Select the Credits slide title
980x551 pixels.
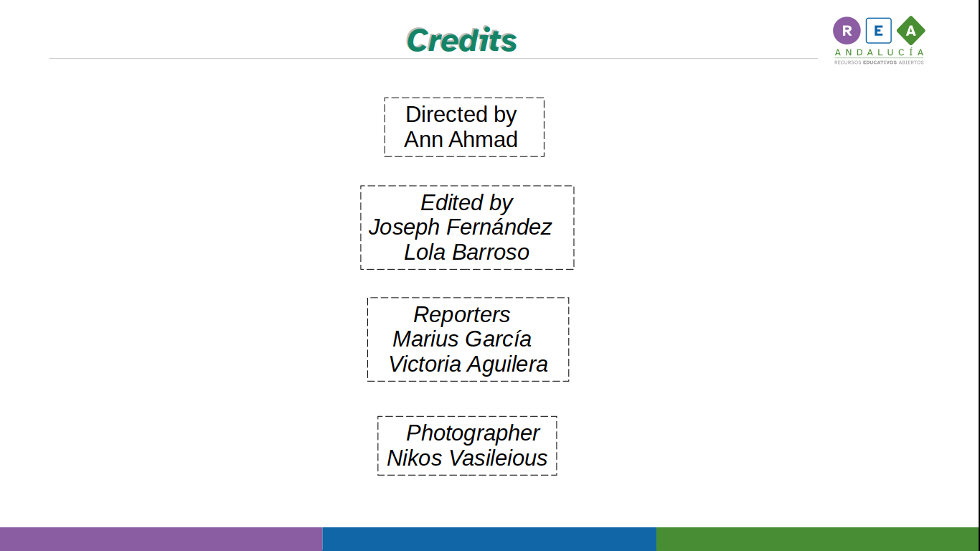coord(461,39)
